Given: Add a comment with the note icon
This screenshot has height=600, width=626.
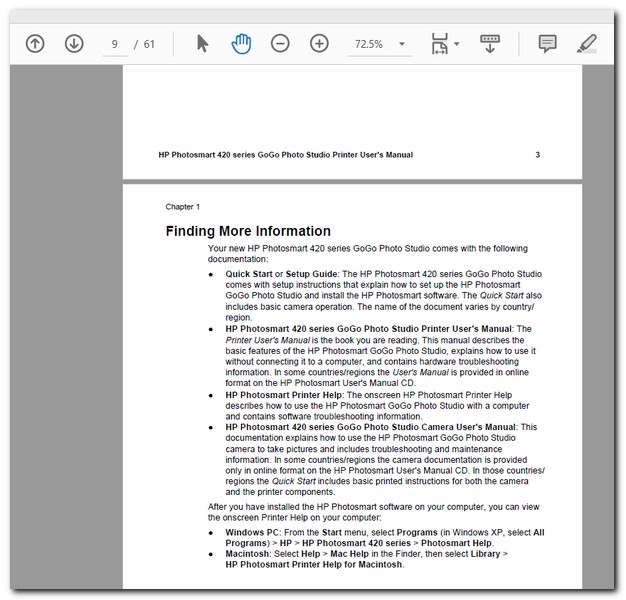Looking at the screenshot, I should click(547, 44).
